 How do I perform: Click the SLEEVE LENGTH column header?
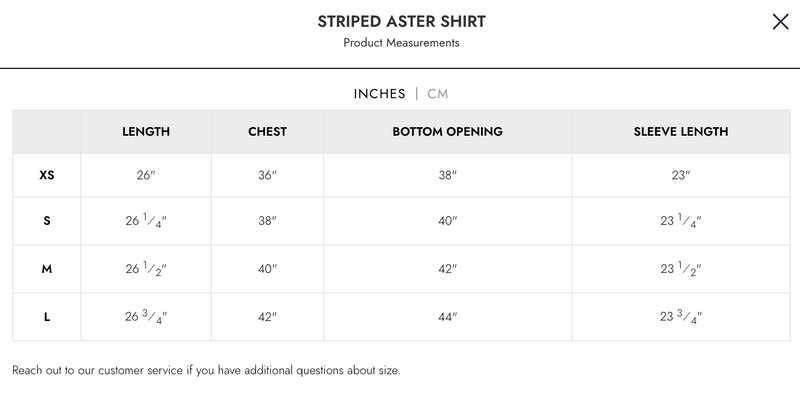(680, 131)
